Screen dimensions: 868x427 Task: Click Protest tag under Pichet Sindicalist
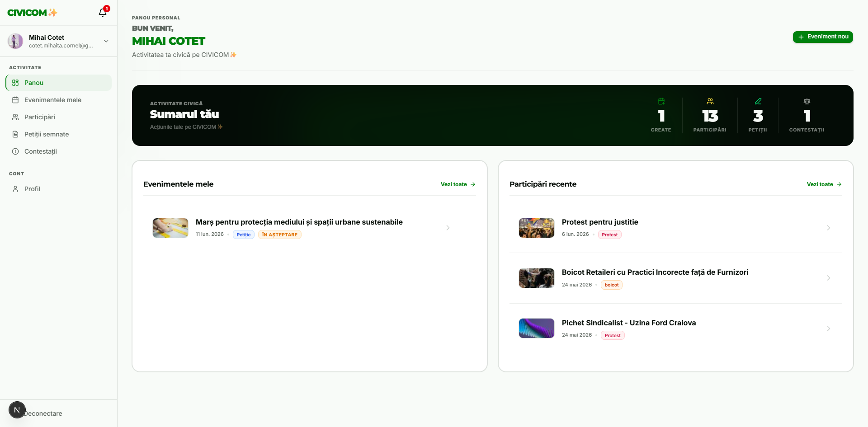tap(613, 335)
